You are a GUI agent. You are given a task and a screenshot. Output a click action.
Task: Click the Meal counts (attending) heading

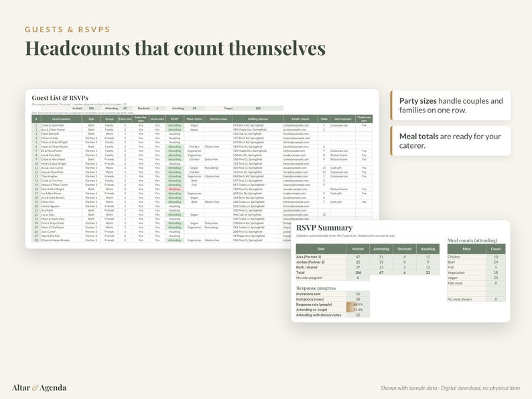(x=472, y=240)
